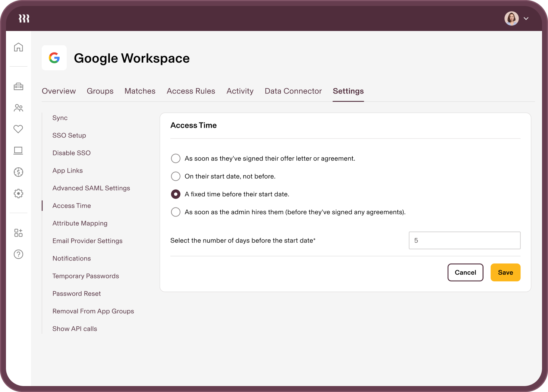Select 'As soon as they've signed' radio option
Viewport: 548px width, 392px height.
tap(176, 158)
